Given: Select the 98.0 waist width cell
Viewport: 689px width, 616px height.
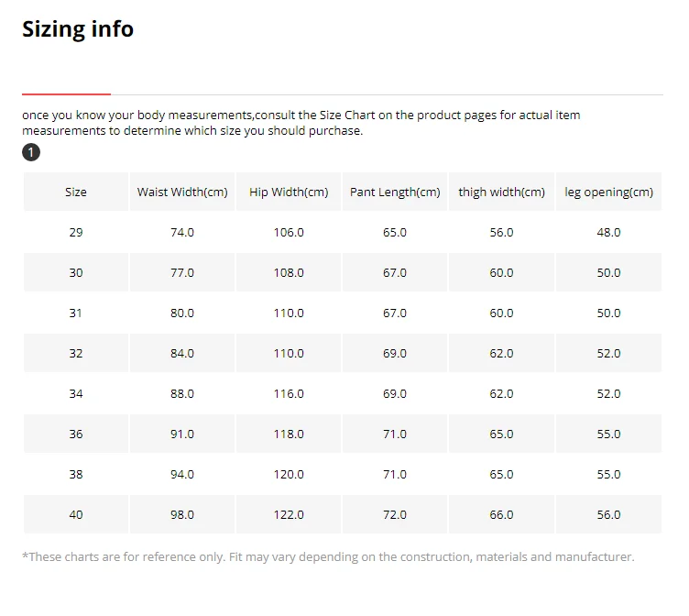Looking at the screenshot, I should click(182, 515).
